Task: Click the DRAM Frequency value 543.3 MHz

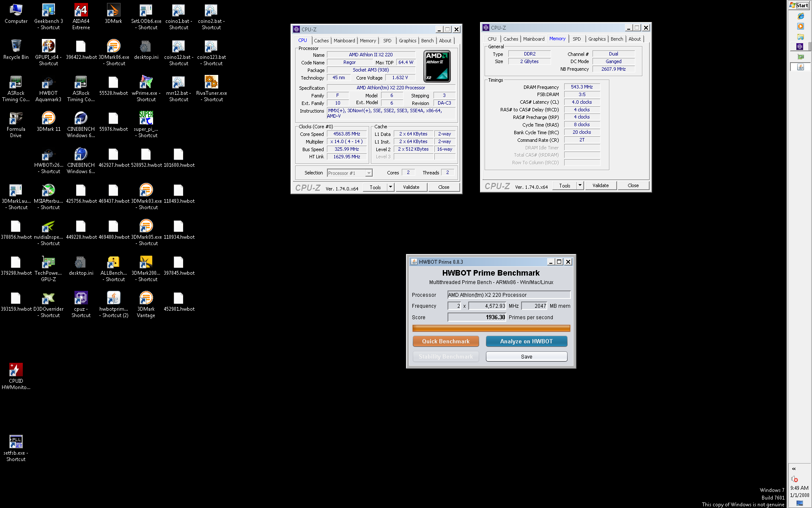Action: click(582, 87)
